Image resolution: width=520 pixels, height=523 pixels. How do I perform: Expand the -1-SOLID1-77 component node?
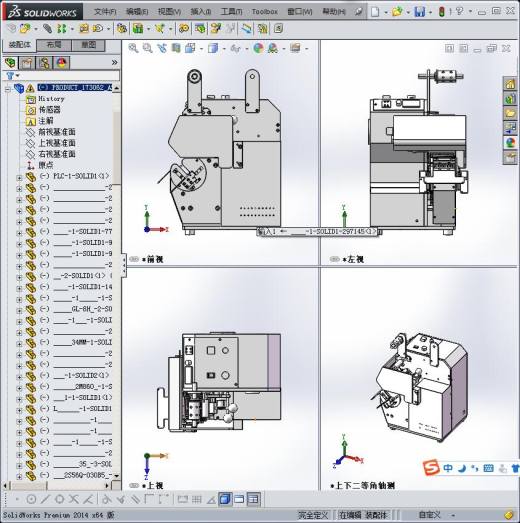(19, 233)
